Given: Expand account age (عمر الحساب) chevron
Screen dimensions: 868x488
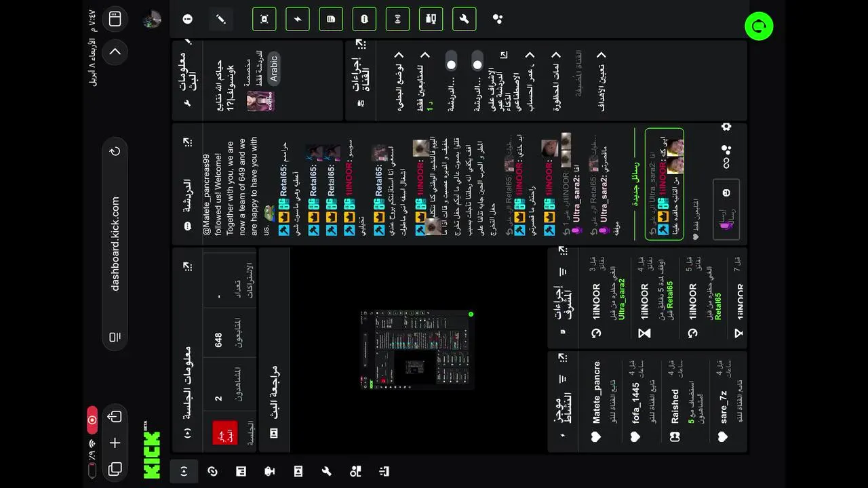Looking at the screenshot, I should (530, 55).
